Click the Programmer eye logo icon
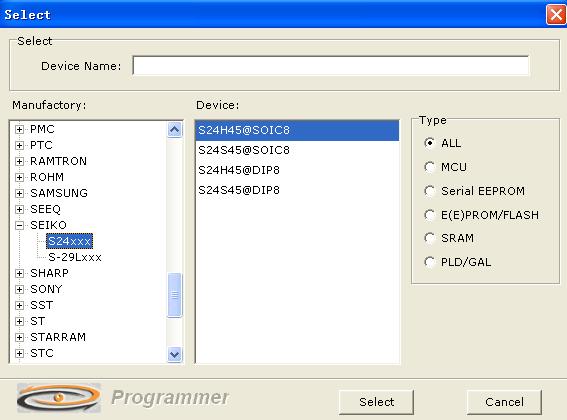 pyautogui.click(x=59, y=398)
